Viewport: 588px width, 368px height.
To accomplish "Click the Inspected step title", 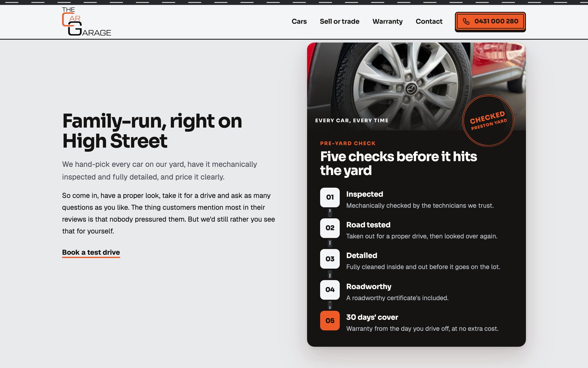I will [x=365, y=194].
